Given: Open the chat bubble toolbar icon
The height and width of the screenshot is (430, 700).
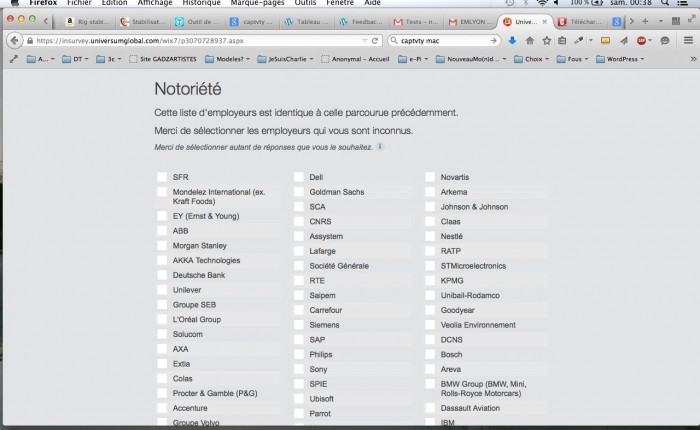Looking at the screenshot, I should (x=665, y=41).
